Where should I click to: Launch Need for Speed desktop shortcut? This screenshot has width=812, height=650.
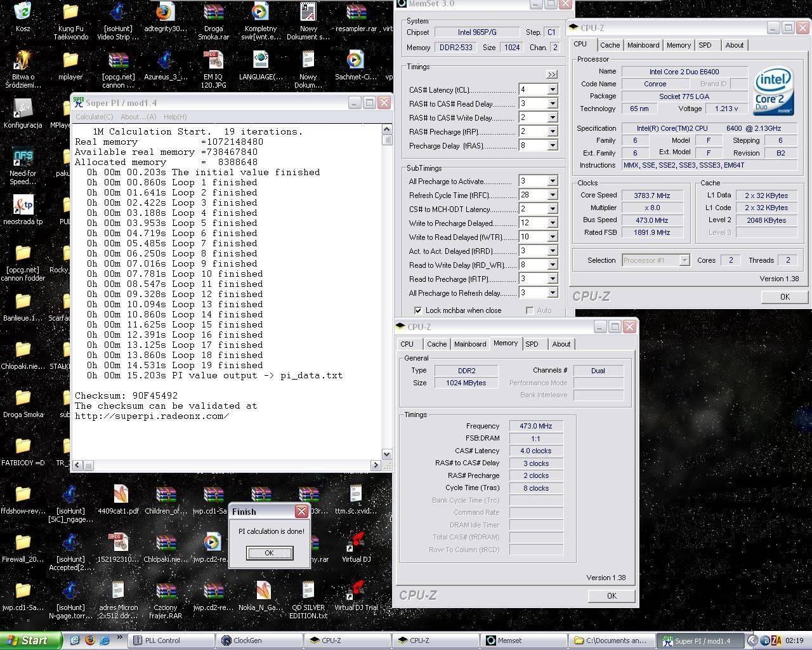point(23,156)
